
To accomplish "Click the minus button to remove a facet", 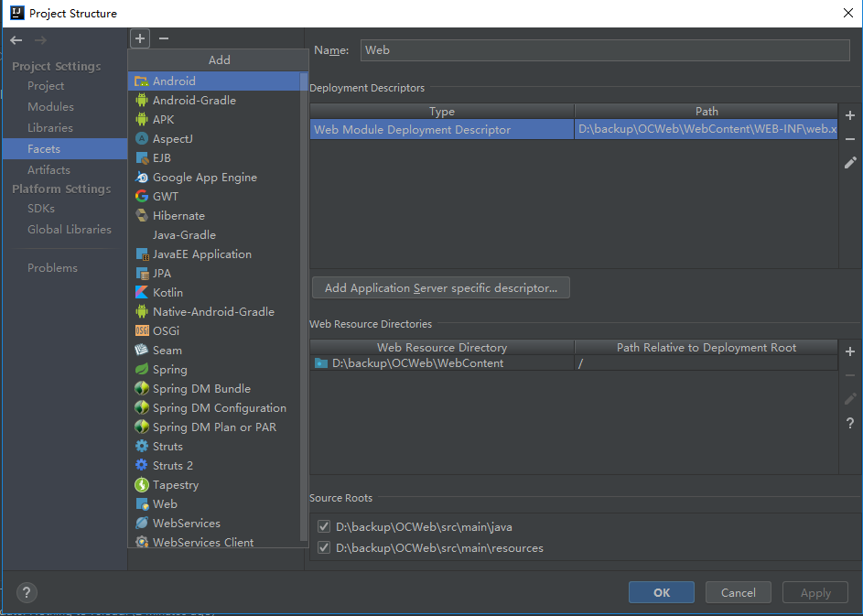I will pos(164,38).
